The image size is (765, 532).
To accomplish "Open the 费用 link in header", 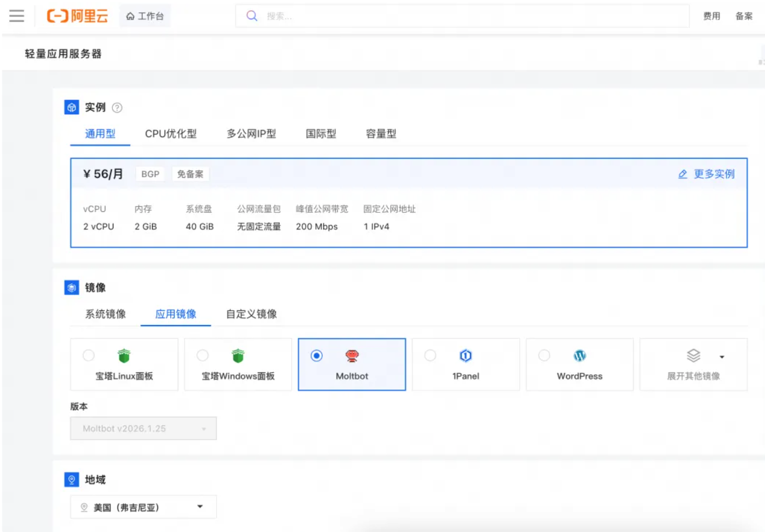I will pos(712,16).
